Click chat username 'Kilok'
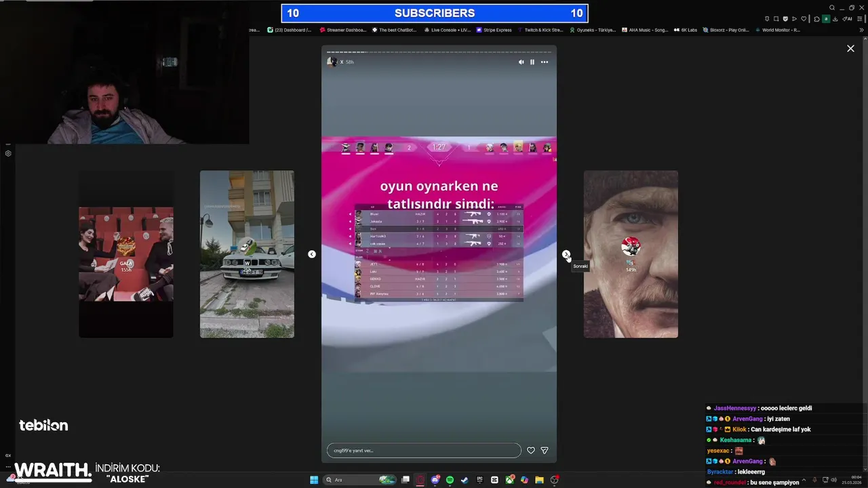 click(x=739, y=429)
